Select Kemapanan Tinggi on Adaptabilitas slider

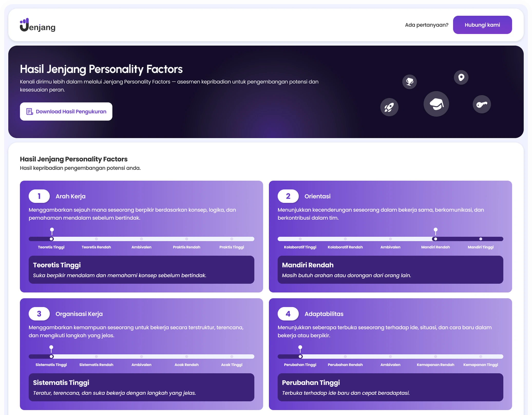click(x=481, y=356)
